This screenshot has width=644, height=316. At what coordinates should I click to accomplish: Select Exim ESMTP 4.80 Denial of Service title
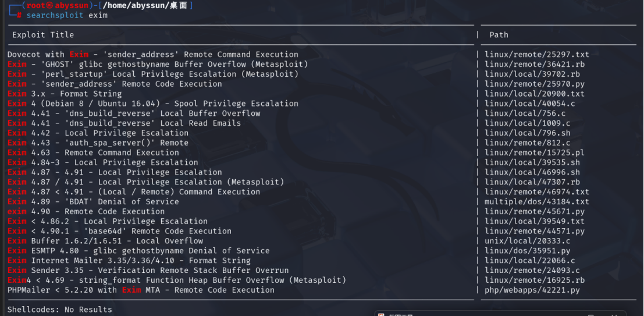(x=138, y=251)
